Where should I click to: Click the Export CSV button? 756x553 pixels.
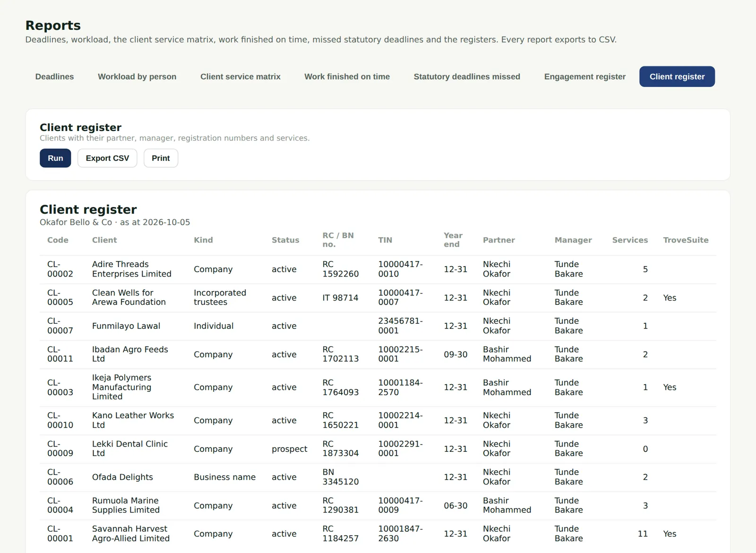click(x=107, y=158)
